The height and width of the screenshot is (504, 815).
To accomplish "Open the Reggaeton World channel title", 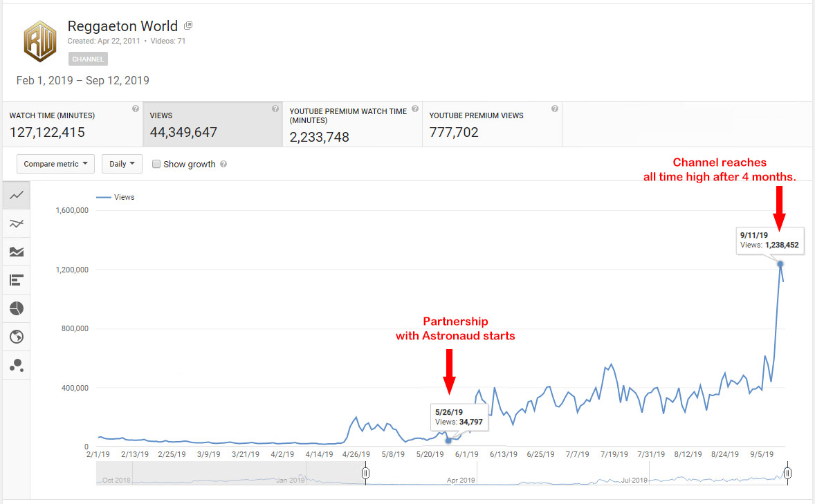I will (x=122, y=26).
